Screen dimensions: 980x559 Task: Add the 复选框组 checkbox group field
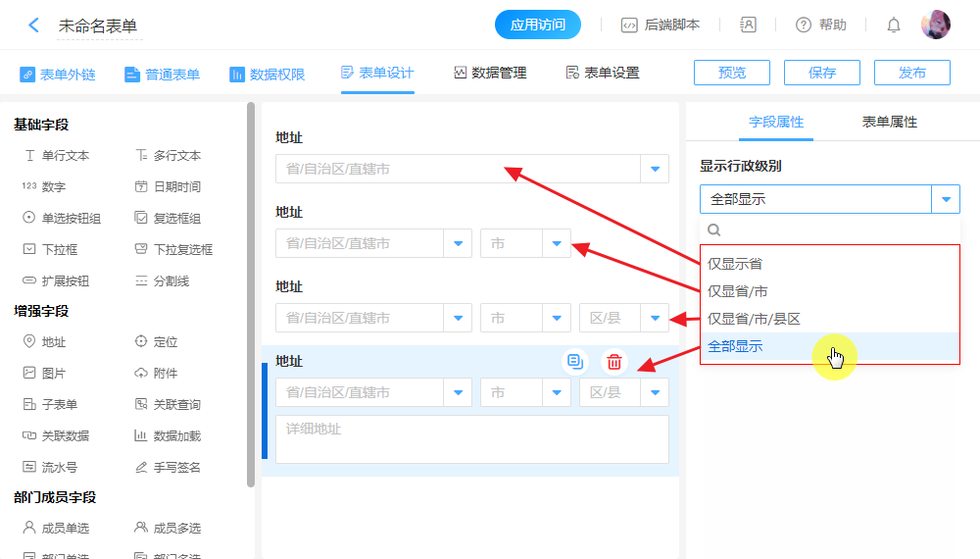click(168, 219)
